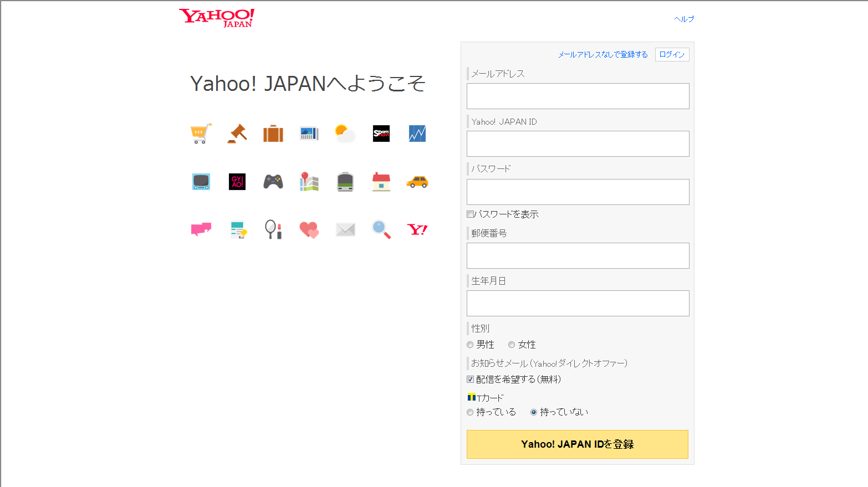Click the Yahoo! JAPAN IDを登録 button
This screenshot has width=868, height=487.
578,444
